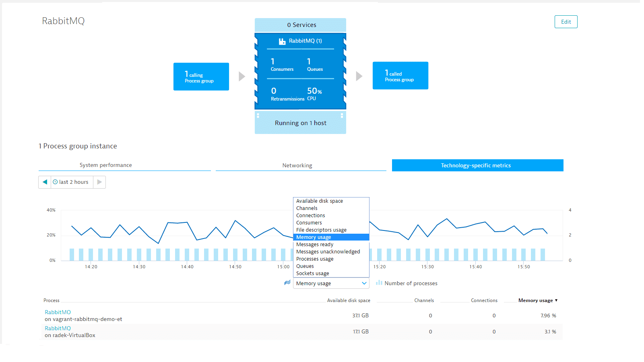Click the 17.1 GB disk space value
Image resolution: width=644 pixels, height=362 pixels.
pos(361,332)
